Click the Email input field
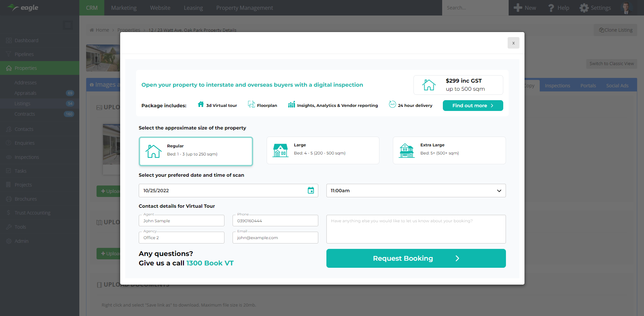The image size is (644, 316). click(x=275, y=238)
